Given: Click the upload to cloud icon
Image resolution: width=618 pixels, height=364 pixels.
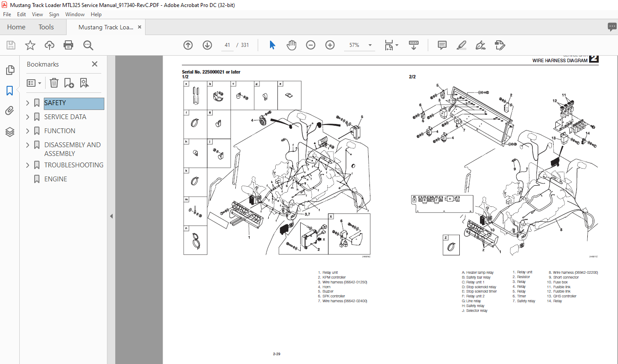Looking at the screenshot, I should point(50,45).
